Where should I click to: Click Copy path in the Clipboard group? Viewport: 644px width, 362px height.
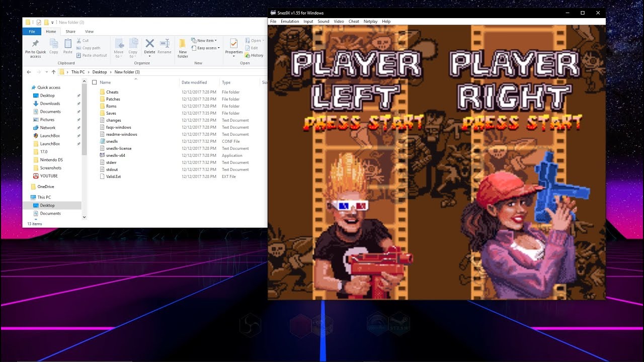click(x=89, y=48)
